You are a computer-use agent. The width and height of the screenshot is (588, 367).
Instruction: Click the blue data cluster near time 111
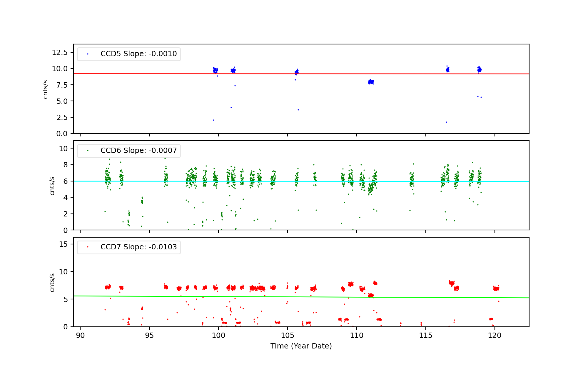371,82
